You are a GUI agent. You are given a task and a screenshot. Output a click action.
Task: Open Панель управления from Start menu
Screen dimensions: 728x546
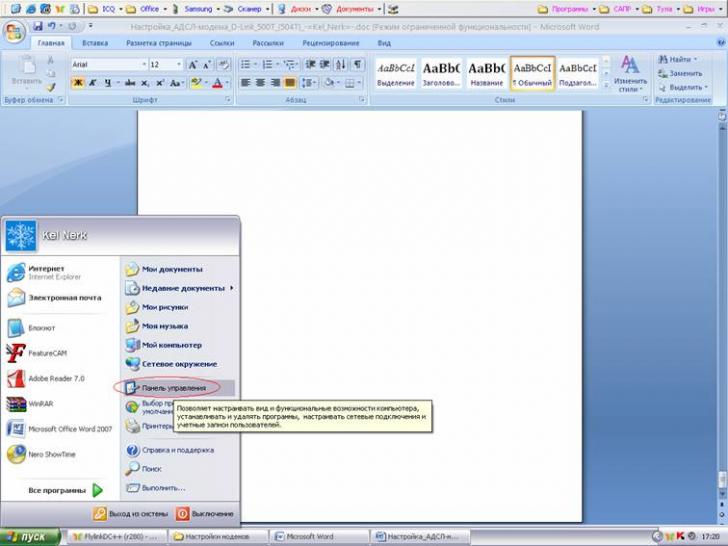tap(174, 387)
